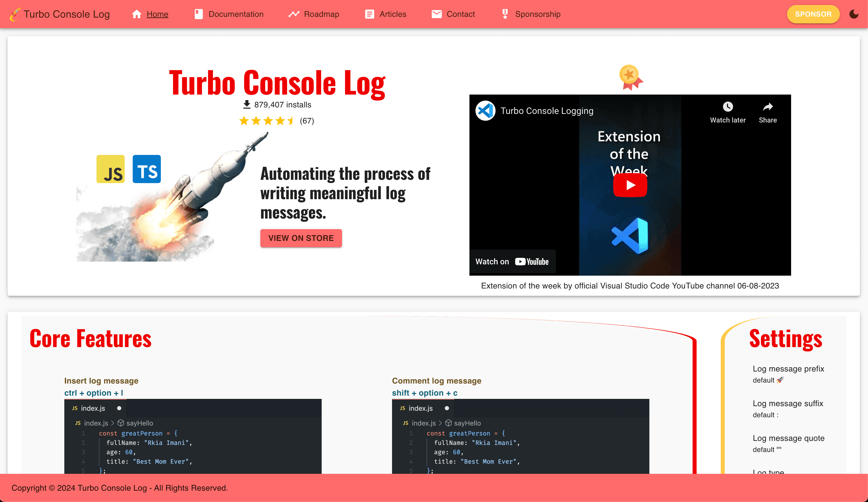Click the Sponsorship medal icon
This screenshot has width=868, height=502.
505,14
